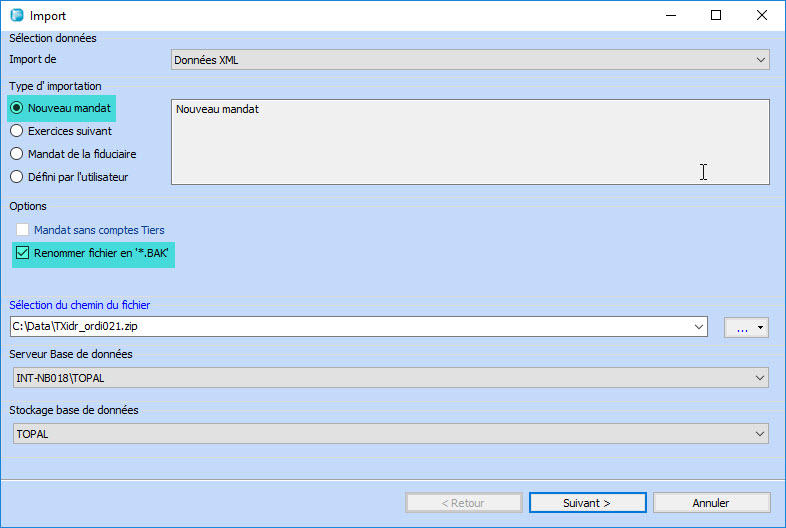This screenshot has height=528, width=786.
Task: Uncheck 'Renommer fichier en *.BAK' option
Action: [23, 253]
